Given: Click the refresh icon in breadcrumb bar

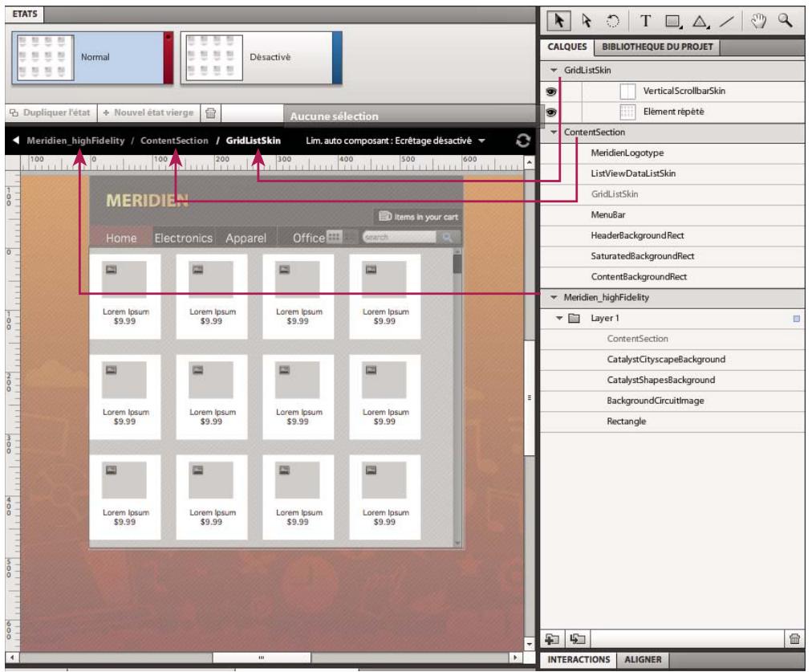Looking at the screenshot, I should [522, 141].
